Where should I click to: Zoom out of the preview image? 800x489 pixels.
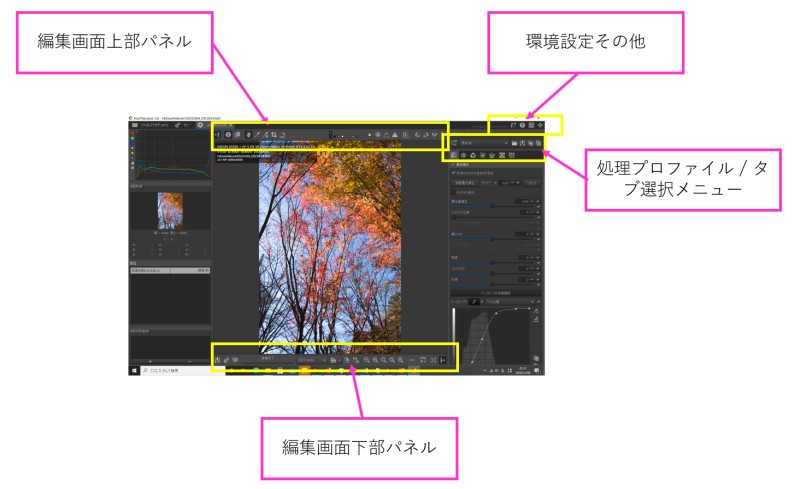[x=366, y=360]
